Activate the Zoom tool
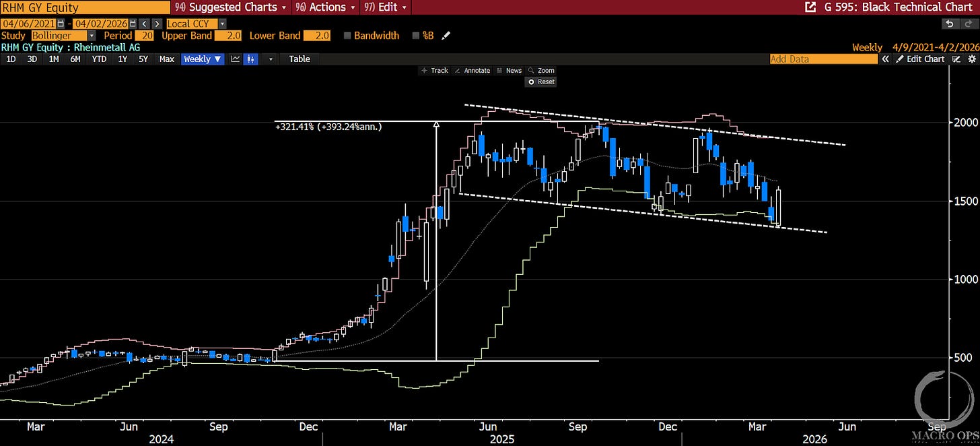Screen dimensions: 980x446 click(541, 70)
